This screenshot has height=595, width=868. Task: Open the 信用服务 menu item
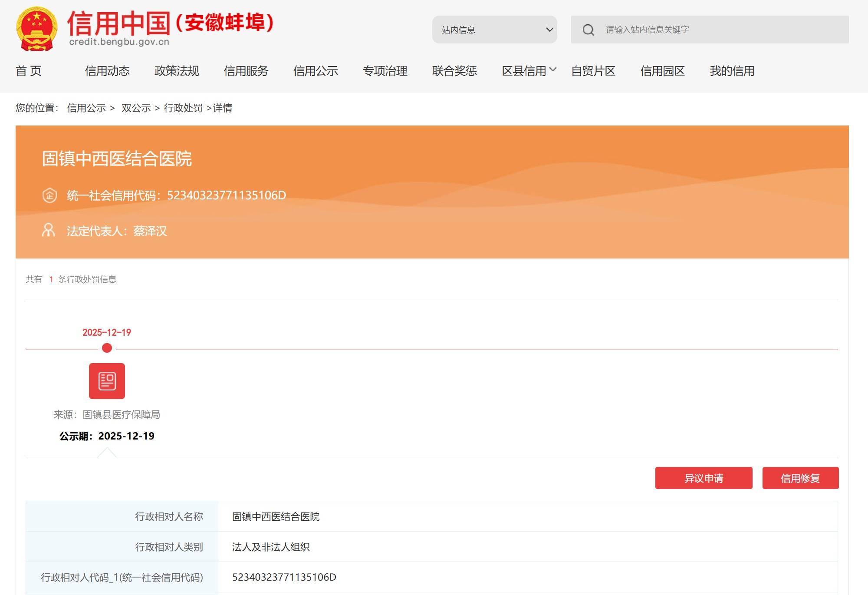click(246, 71)
